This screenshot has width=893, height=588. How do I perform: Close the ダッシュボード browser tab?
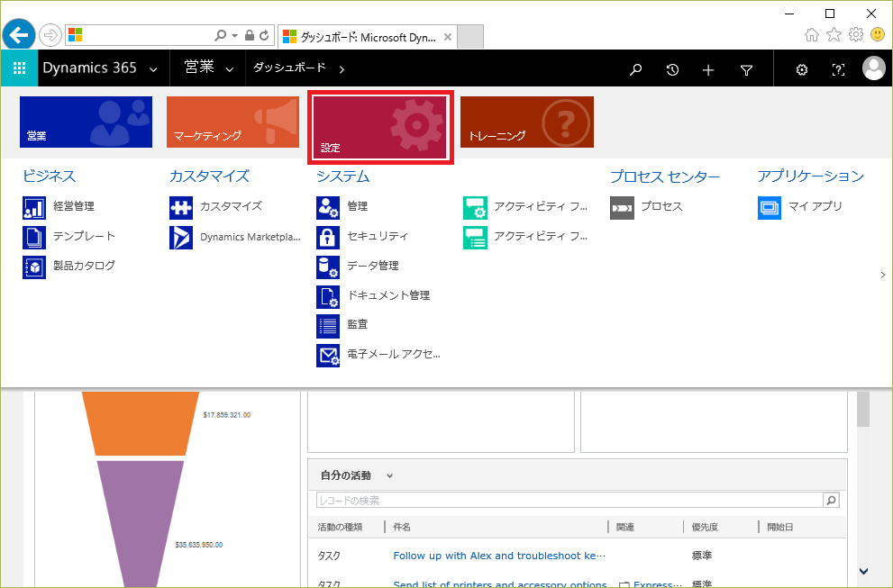click(448, 37)
